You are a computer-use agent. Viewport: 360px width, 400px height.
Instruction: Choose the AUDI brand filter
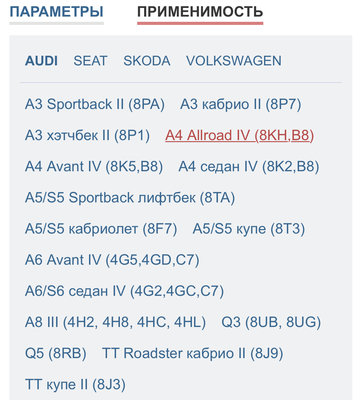coord(41,61)
